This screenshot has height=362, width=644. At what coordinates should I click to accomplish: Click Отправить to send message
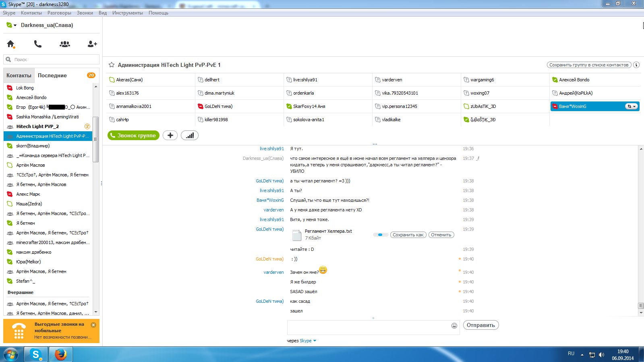click(481, 325)
